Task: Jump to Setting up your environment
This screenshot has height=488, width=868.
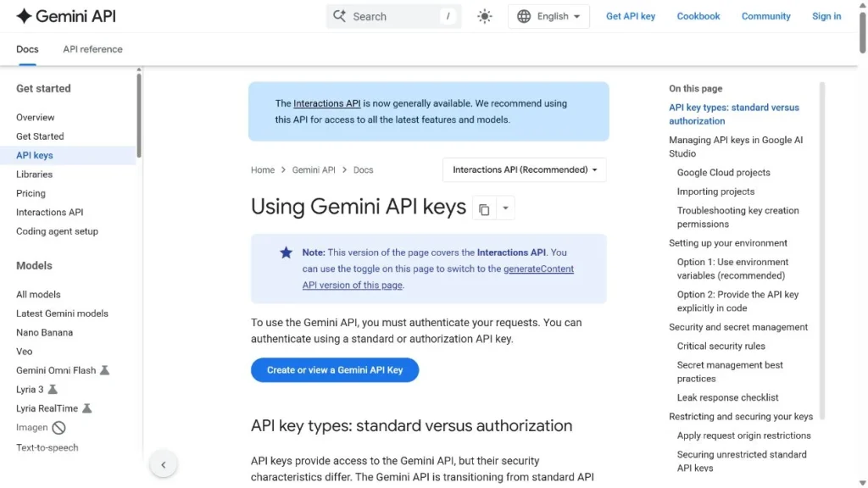Action: (x=727, y=243)
